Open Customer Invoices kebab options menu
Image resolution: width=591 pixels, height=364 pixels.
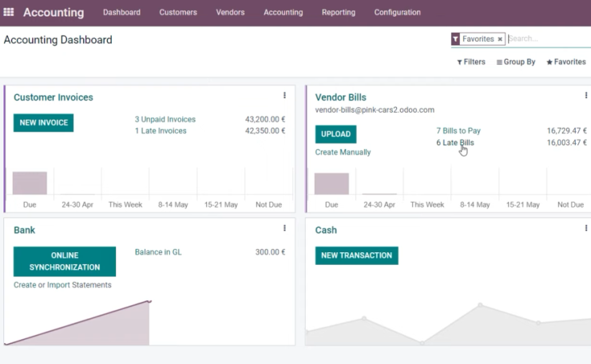click(284, 96)
